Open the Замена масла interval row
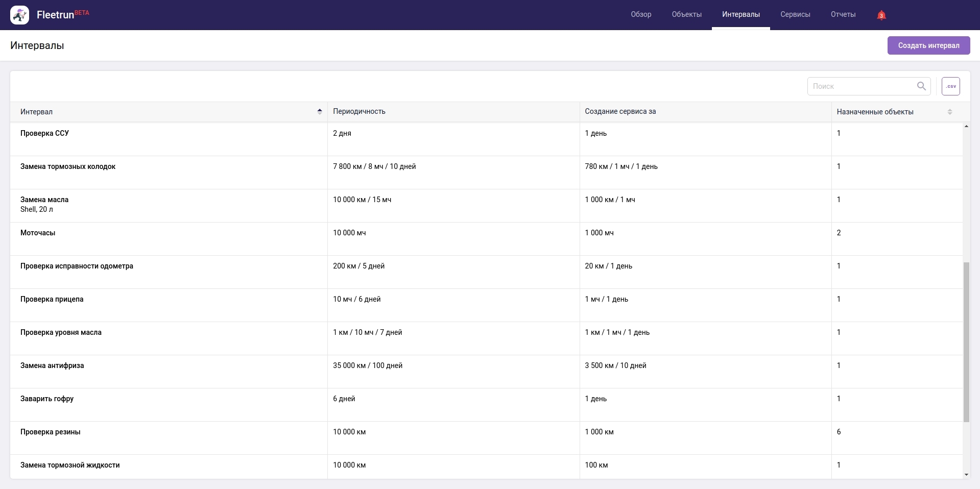 (44, 200)
